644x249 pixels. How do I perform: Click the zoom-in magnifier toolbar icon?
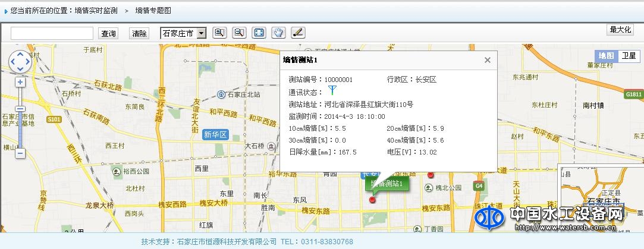tap(219, 33)
